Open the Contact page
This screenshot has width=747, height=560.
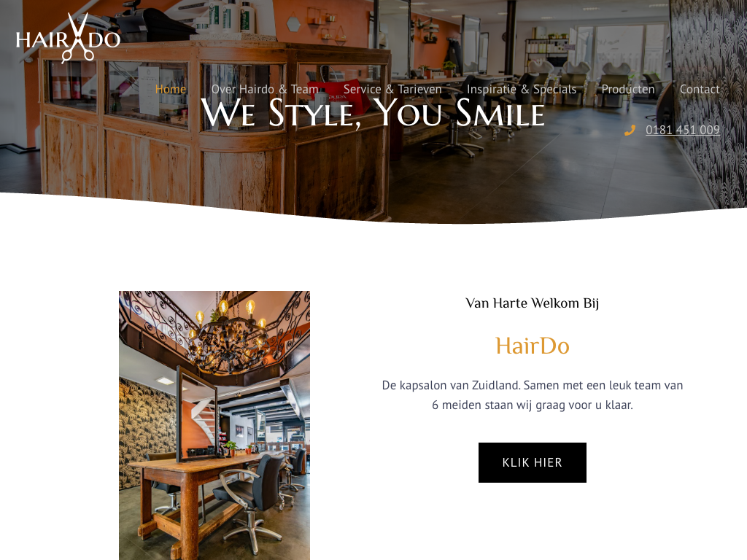point(700,89)
